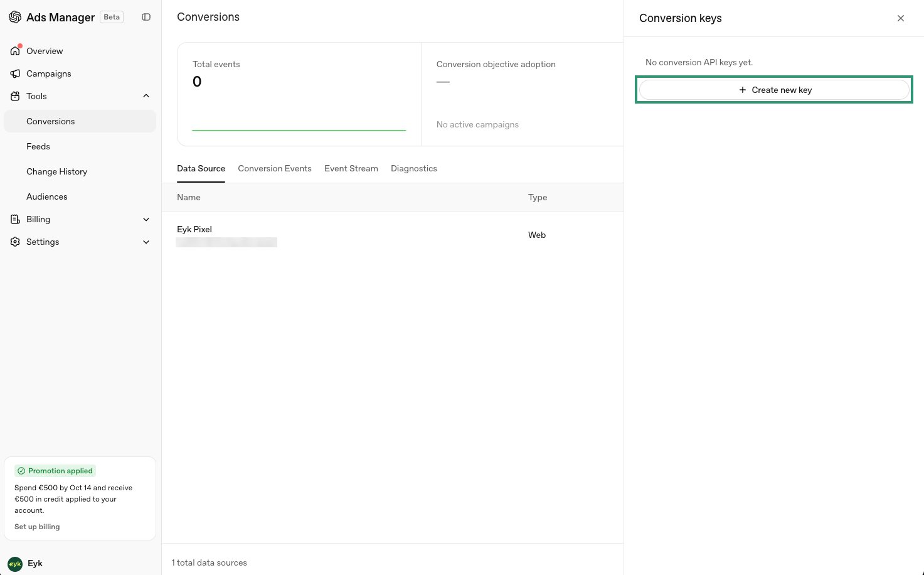Open the Eyk Pixel data source row
This screenshot has width=924, height=575.
pyautogui.click(x=393, y=235)
